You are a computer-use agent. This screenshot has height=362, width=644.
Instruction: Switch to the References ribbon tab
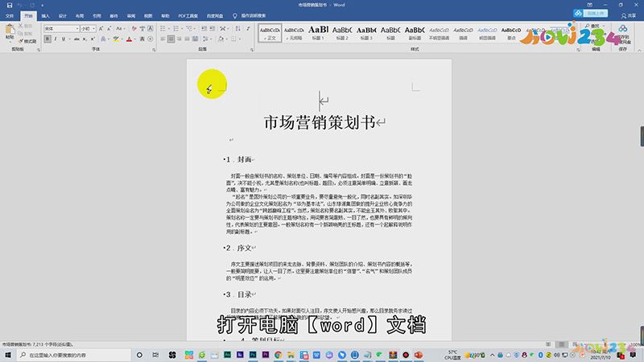97,15
